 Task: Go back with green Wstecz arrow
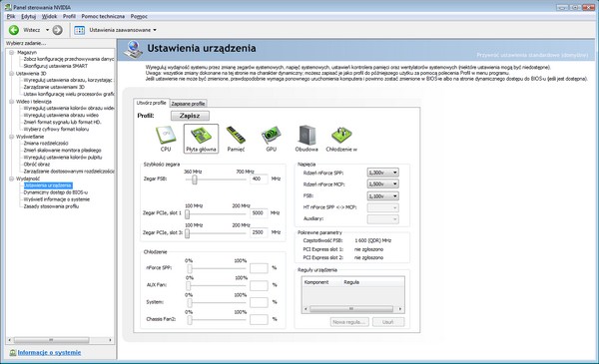coord(14,30)
